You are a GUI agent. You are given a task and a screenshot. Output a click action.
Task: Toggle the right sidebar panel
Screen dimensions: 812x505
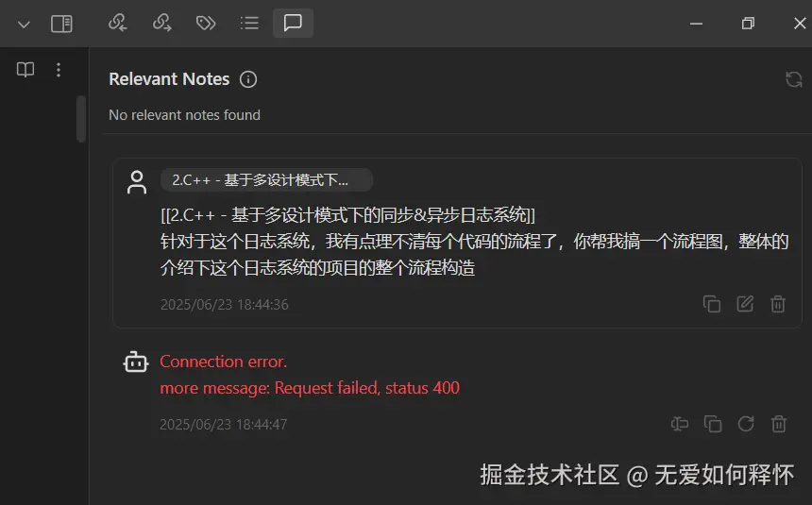61,24
